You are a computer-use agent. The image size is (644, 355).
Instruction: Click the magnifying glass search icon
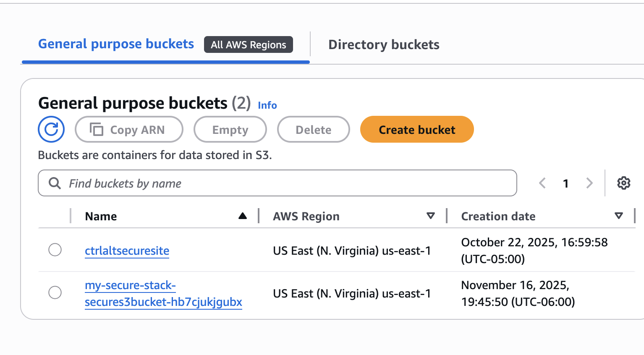55,183
